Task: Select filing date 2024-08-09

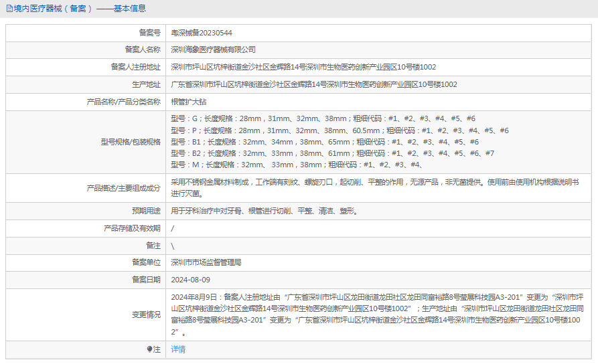Action: point(190,280)
